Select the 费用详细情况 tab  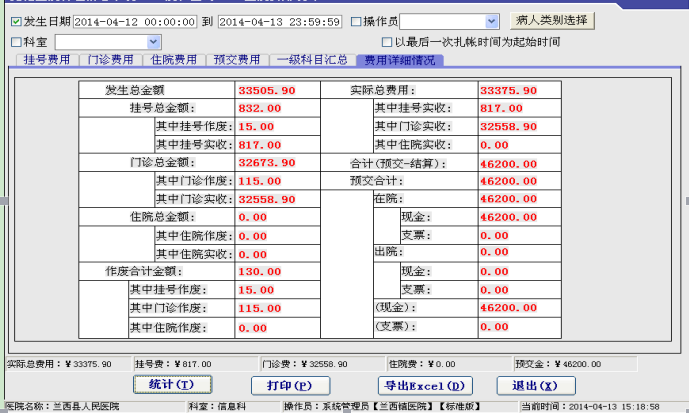(399, 60)
